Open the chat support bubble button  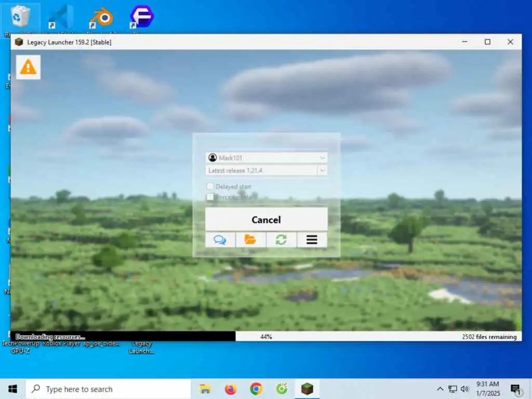tap(220, 240)
